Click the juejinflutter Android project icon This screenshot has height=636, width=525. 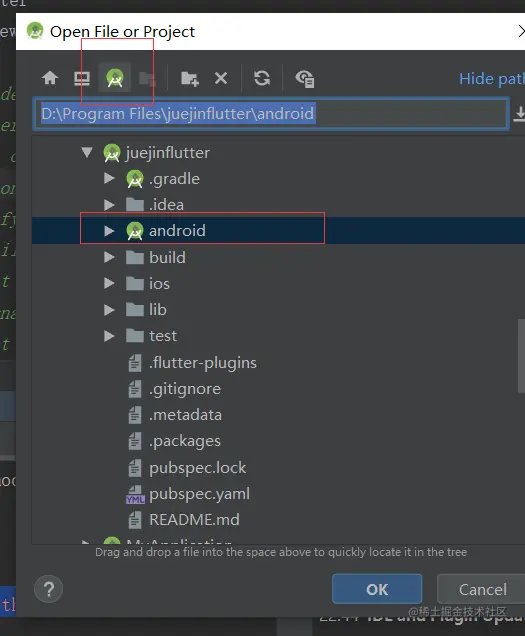point(112,153)
